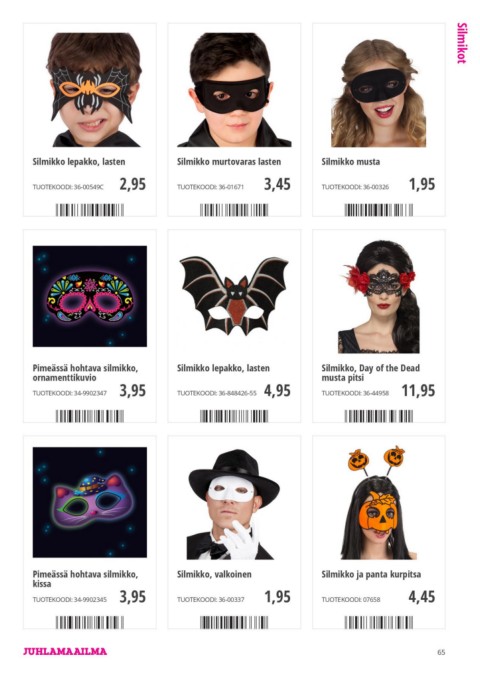Click the Silmikko, valkoinen product title
This screenshot has height=679, width=480.
(214, 574)
